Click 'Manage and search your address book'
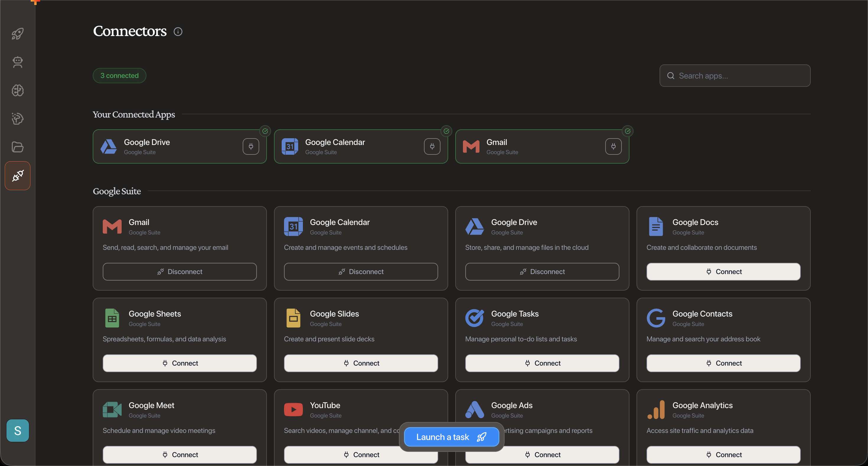 coord(704,339)
